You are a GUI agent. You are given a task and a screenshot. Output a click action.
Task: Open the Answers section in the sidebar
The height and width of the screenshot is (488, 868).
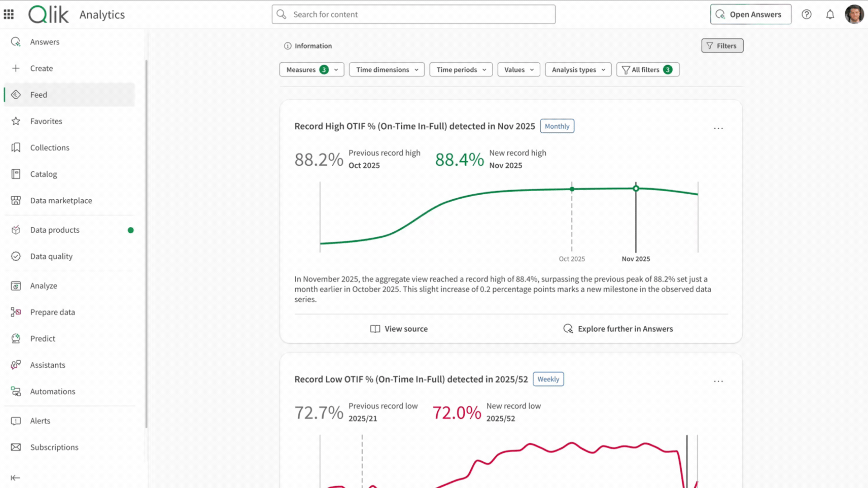tap(44, 42)
